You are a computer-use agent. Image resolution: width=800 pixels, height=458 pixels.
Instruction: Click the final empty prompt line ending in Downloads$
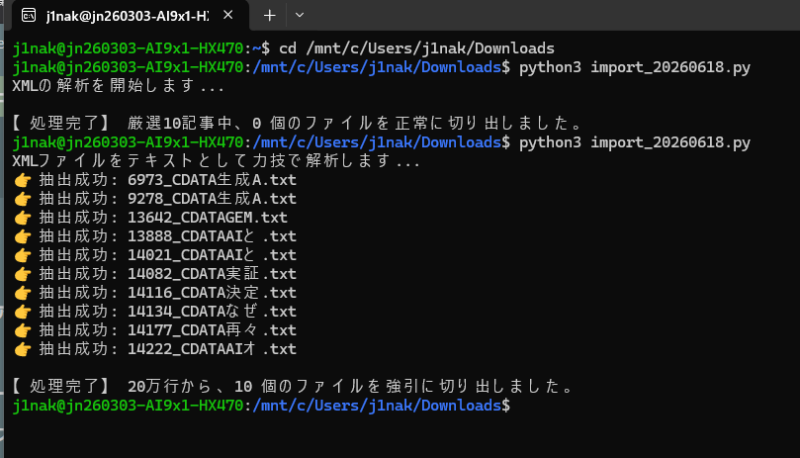261,405
